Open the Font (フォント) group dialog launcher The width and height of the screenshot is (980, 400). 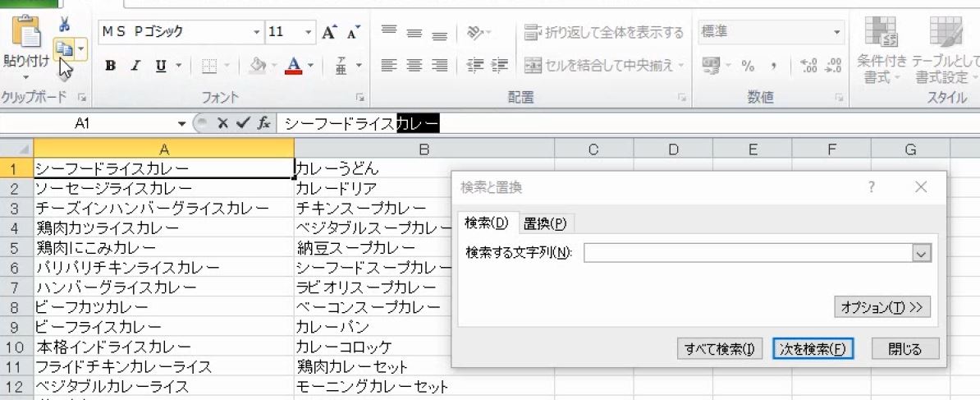(360, 98)
